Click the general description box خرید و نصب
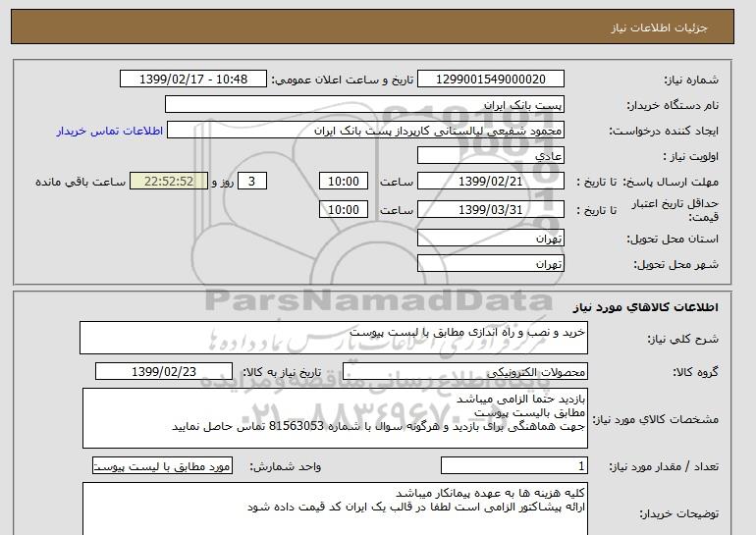The height and width of the screenshot is (535, 756). point(334,338)
